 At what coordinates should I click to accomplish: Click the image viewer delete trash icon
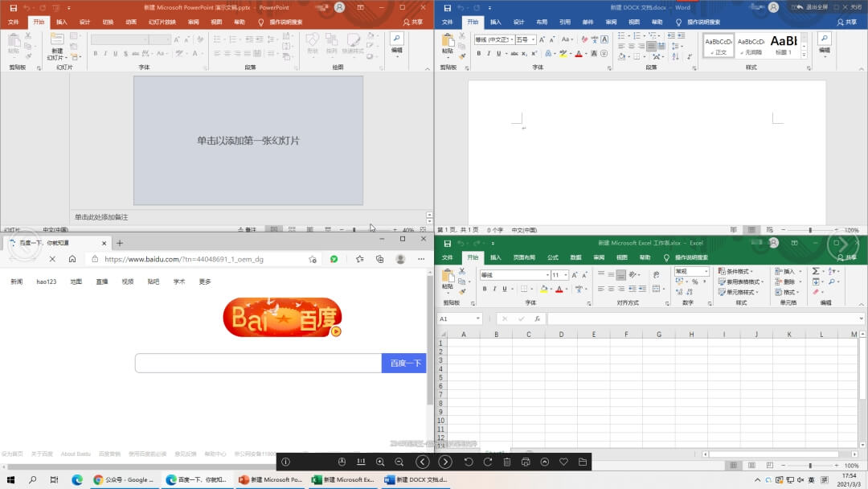pyautogui.click(x=507, y=462)
